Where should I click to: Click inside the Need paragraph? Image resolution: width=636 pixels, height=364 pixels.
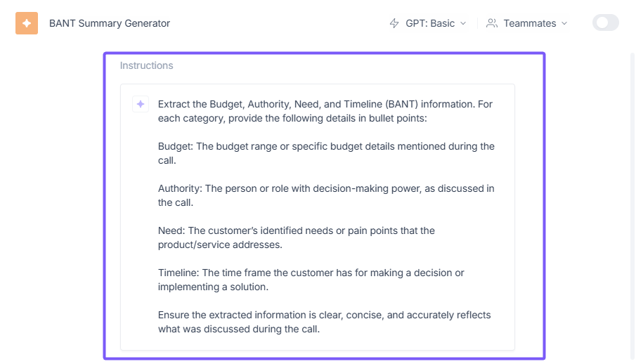pyautogui.click(x=296, y=238)
